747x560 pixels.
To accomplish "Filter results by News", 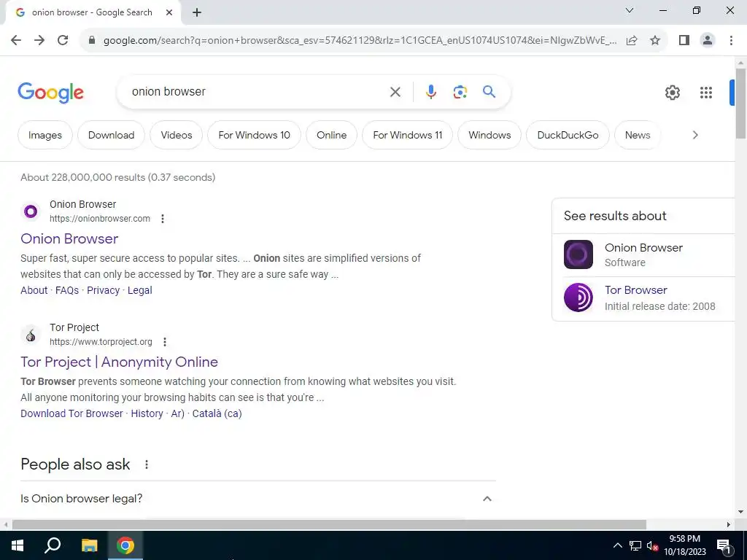I will [638, 135].
